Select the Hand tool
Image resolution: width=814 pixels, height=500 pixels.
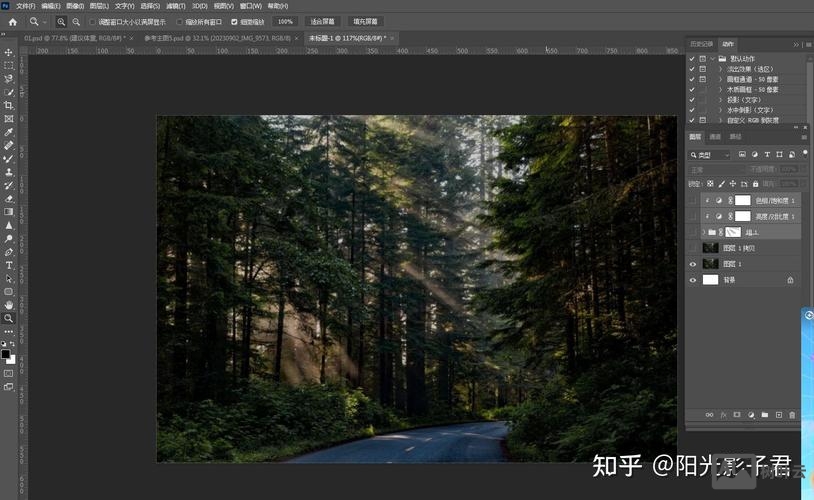pos(9,305)
